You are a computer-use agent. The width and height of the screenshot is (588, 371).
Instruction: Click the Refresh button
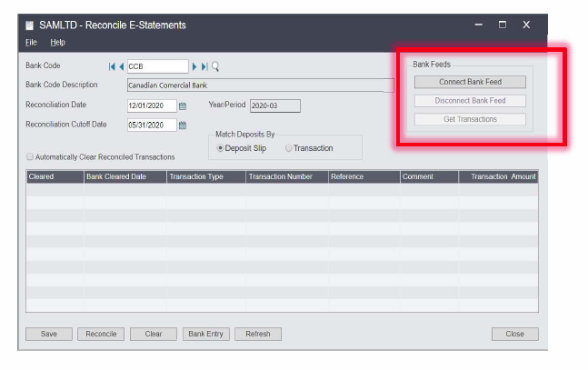pos(257,334)
